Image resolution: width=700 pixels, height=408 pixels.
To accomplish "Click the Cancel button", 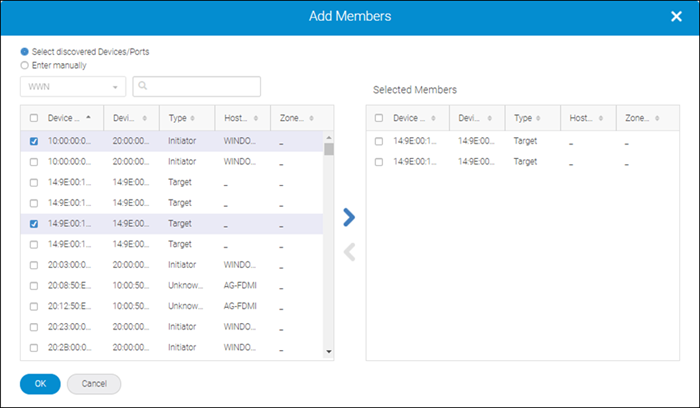I will point(94,384).
